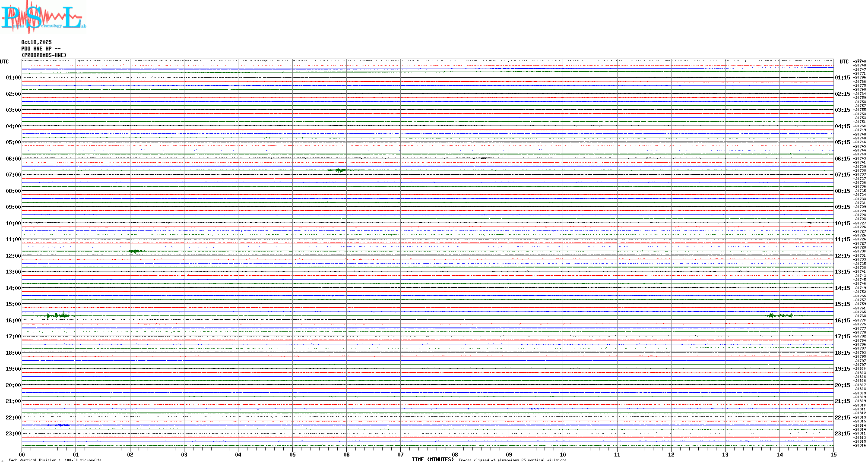This screenshot has height=466, width=868.
Task: Click the TIME (MINUTES) axis title
Action: pyautogui.click(x=433, y=460)
